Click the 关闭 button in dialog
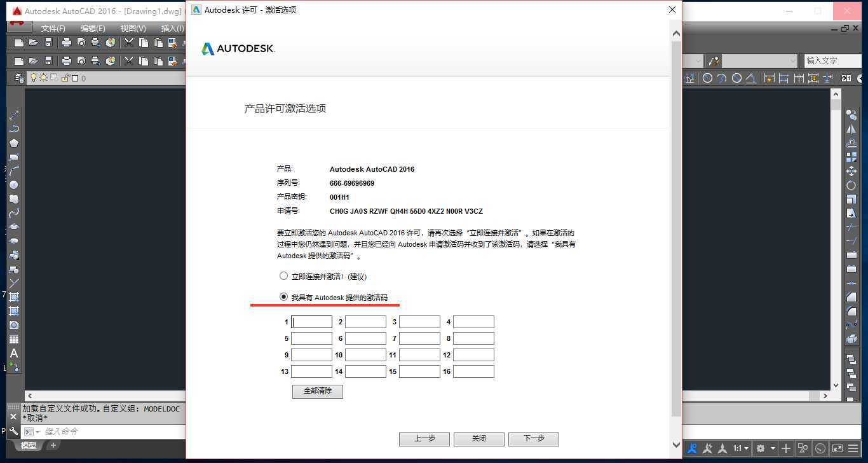The height and width of the screenshot is (463, 868). click(479, 439)
